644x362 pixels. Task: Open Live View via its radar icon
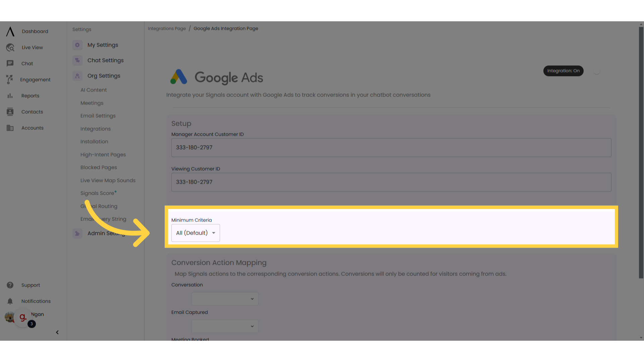click(x=10, y=48)
